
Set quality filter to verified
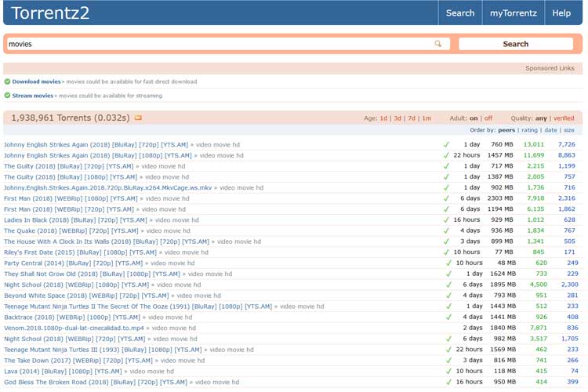[564, 118]
